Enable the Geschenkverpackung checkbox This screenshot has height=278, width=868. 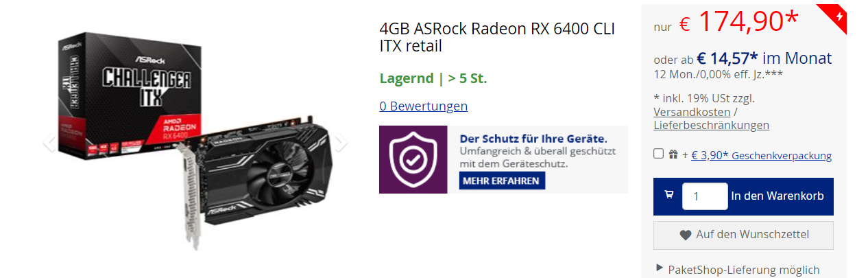658,154
